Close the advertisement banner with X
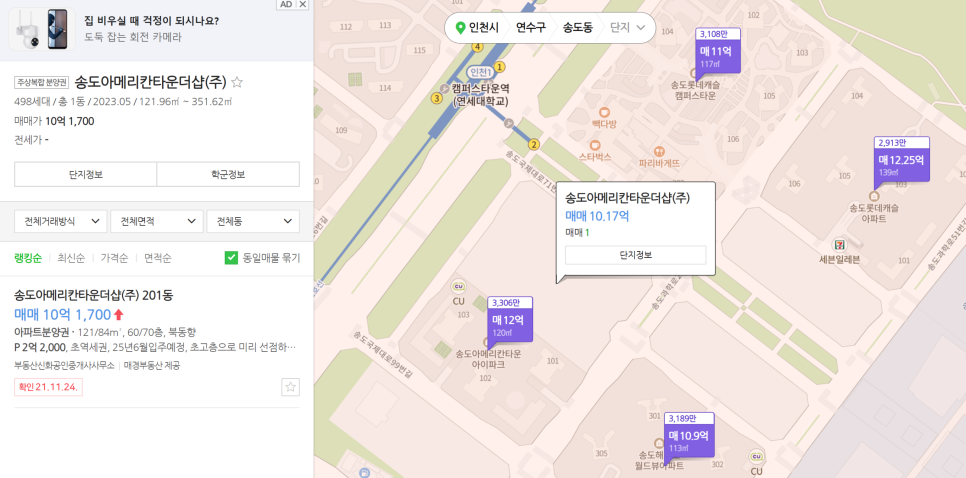 302,4
